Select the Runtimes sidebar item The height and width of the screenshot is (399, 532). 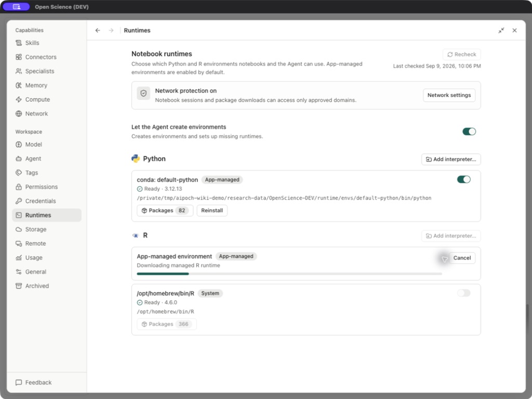(x=47, y=215)
